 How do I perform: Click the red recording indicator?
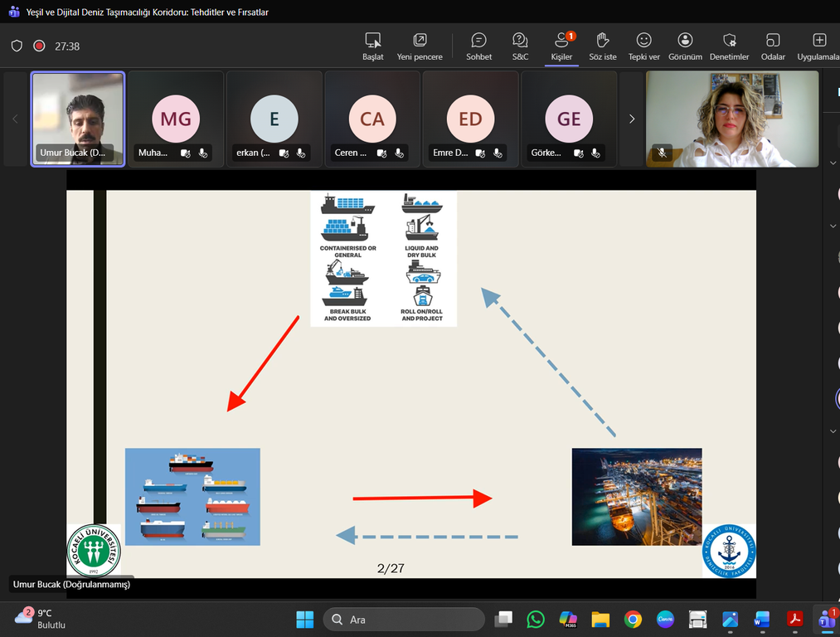[39, 46]
